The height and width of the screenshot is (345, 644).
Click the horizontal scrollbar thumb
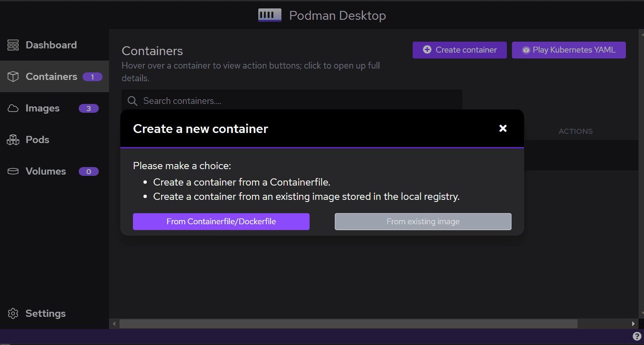pos(348,324)
